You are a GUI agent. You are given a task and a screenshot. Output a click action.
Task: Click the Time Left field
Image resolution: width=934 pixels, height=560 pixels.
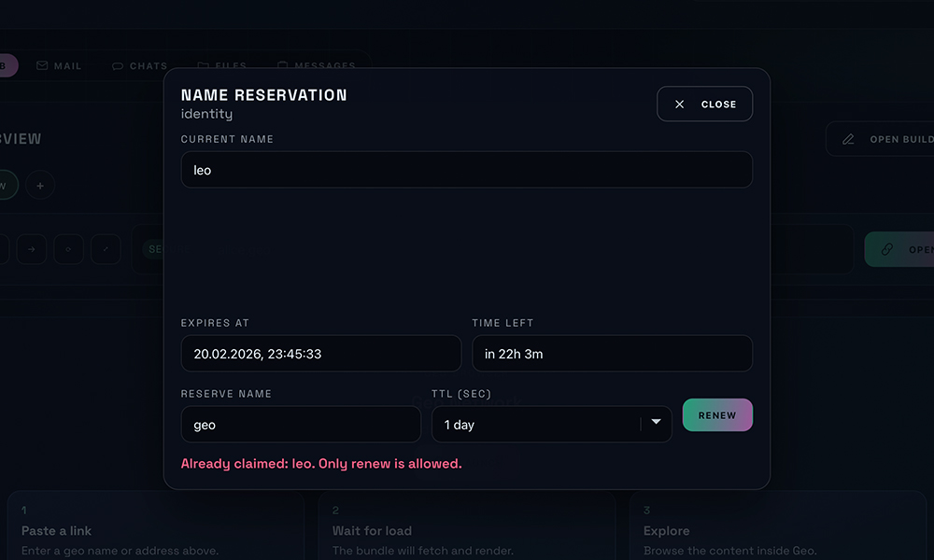612,354
